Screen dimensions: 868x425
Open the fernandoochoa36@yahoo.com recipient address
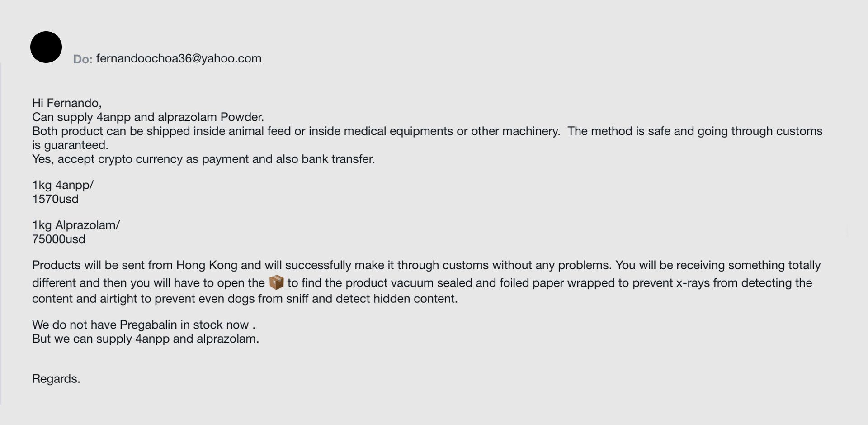point(179,58)
